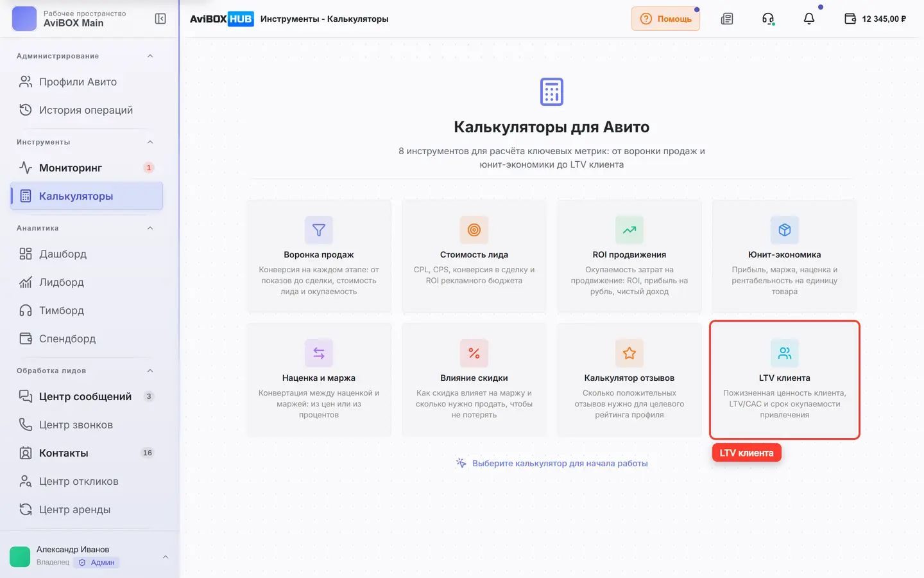Click the AviBOX HUB logo
The width and height of the screenshot is (924, 578).
point(222,19)
